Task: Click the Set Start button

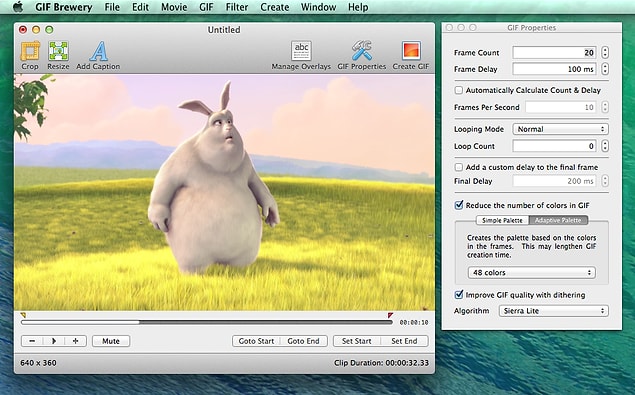Action: click(x=356, y=341)
